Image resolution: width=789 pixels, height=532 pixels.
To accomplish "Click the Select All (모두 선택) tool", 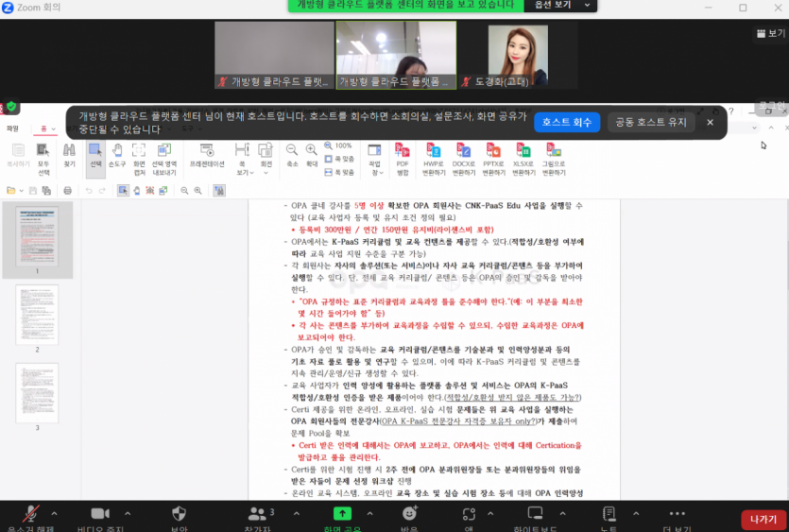I will 43,159.
